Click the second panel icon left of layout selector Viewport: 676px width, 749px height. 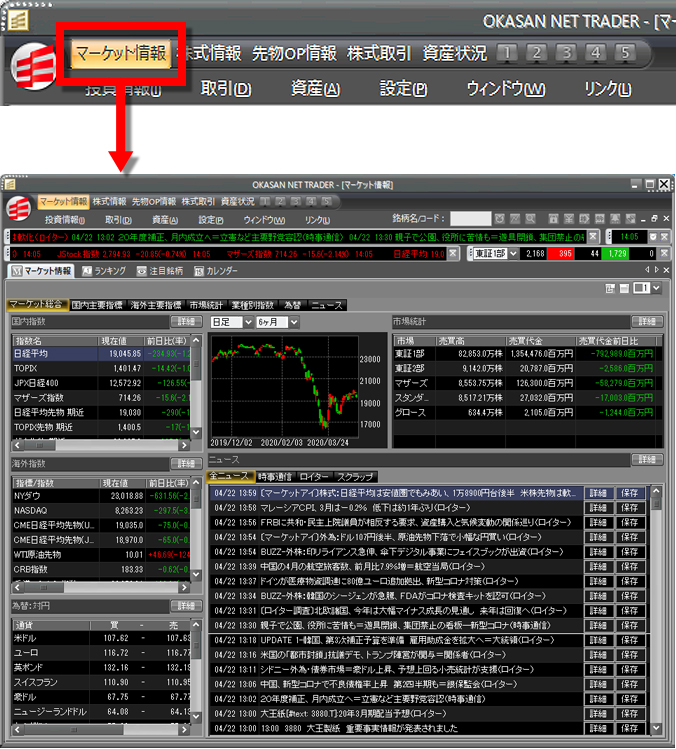624,288
